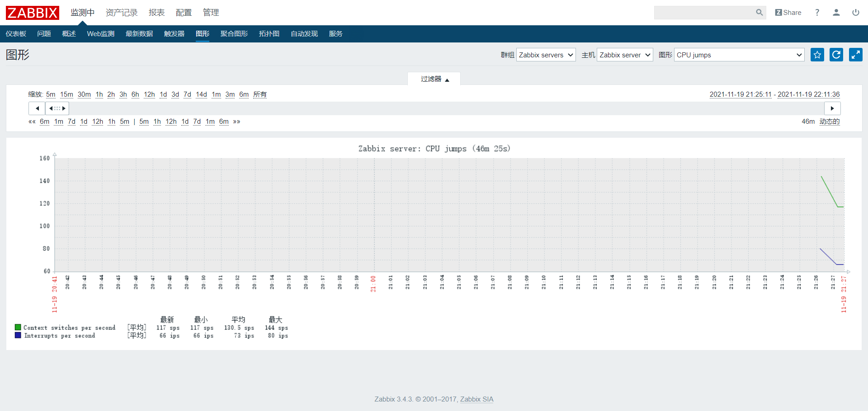Toggle the 动态的 dynamic time mode
This screenshot has width=868, height=411.
[830, 121]
